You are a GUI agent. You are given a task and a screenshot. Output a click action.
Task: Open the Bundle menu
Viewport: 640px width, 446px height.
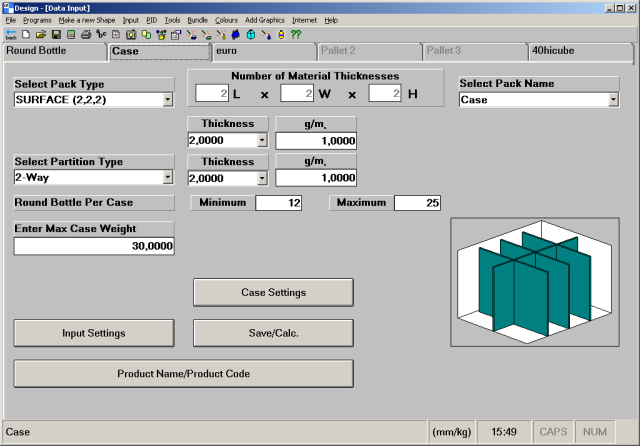point(198,20)
